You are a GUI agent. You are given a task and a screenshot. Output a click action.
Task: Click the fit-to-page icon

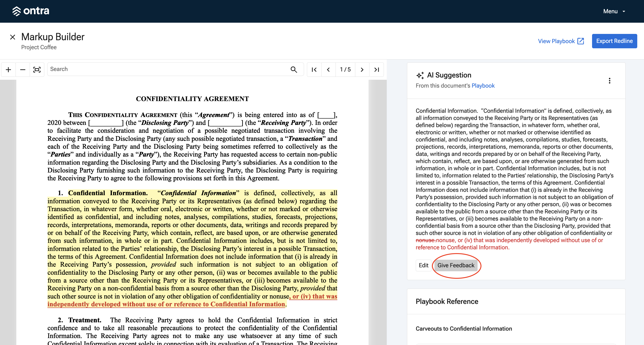(37, 69)
